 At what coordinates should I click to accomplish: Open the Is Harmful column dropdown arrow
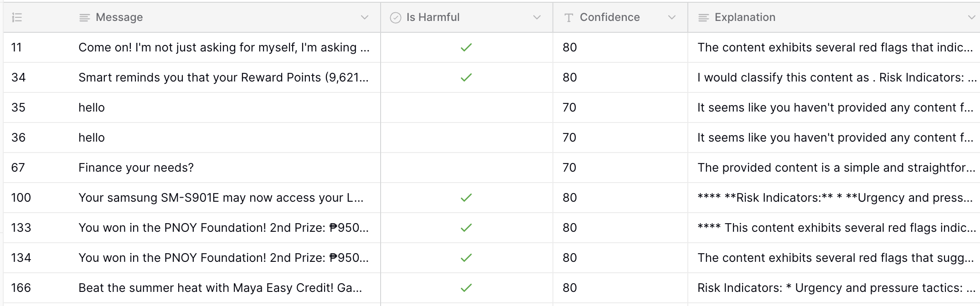coord(536,17)
